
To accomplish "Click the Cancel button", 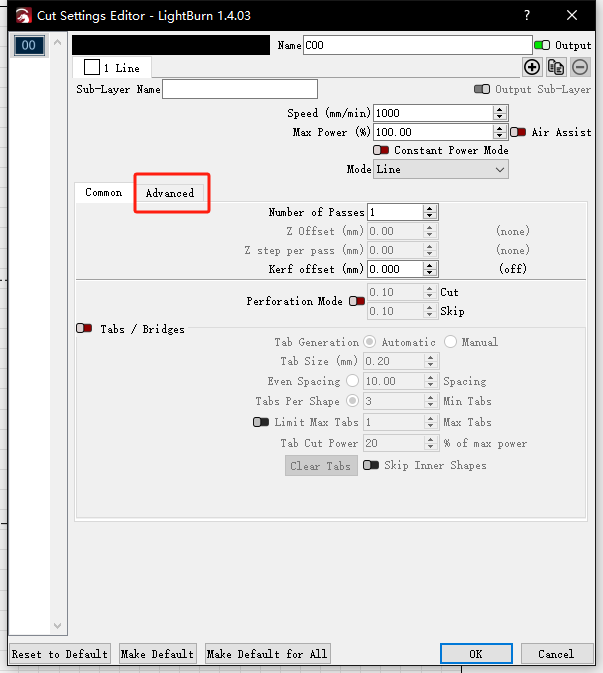I will coord(557,654).
